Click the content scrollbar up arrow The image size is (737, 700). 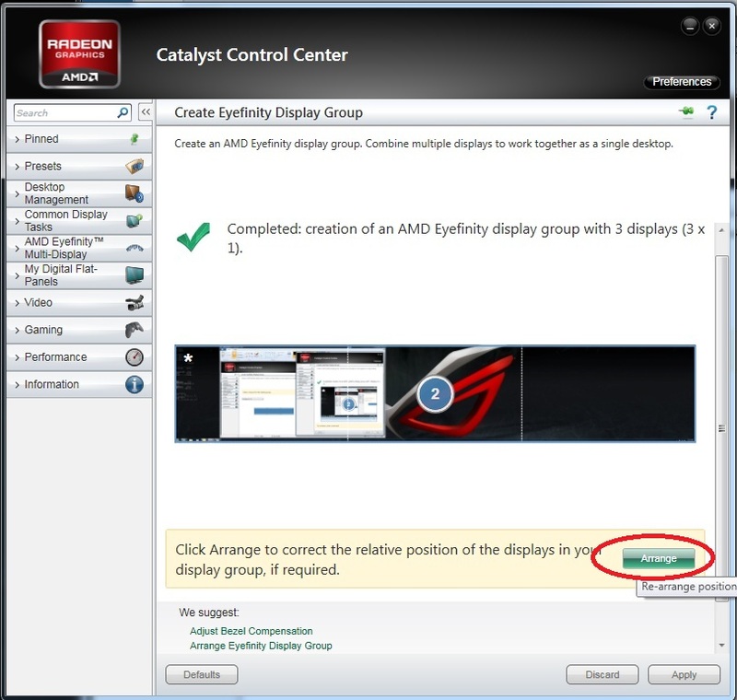tap(721, 229)
